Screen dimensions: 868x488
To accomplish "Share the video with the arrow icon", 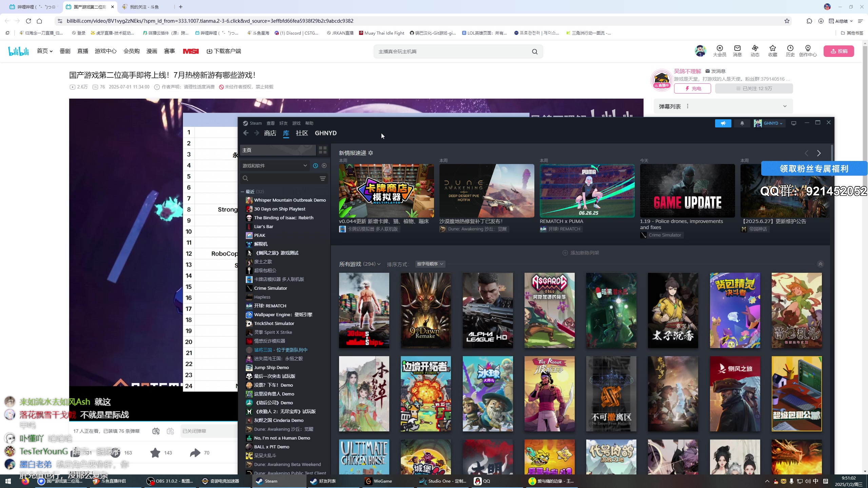I will coord(195,453).
